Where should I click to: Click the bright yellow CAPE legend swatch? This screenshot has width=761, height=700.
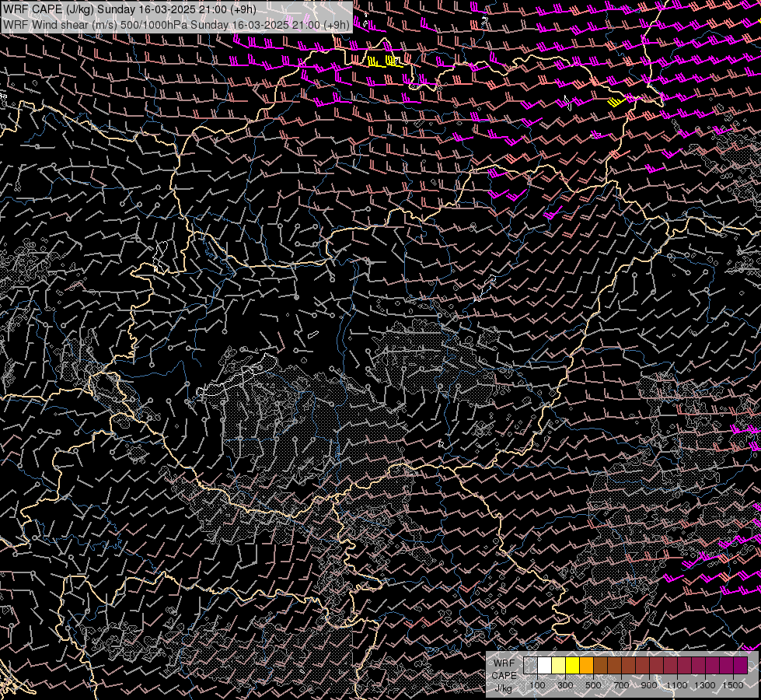(573, 666)
